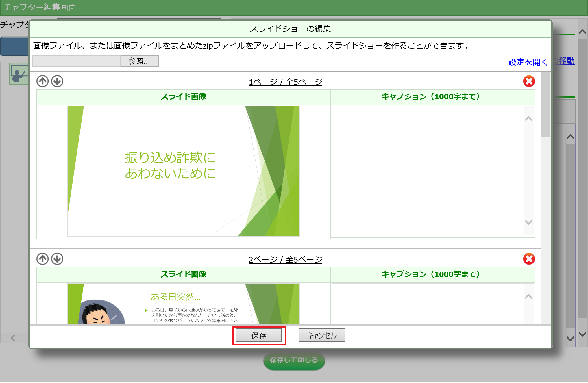
Task: Click the file path input field
Action: [x=76, y=61]
